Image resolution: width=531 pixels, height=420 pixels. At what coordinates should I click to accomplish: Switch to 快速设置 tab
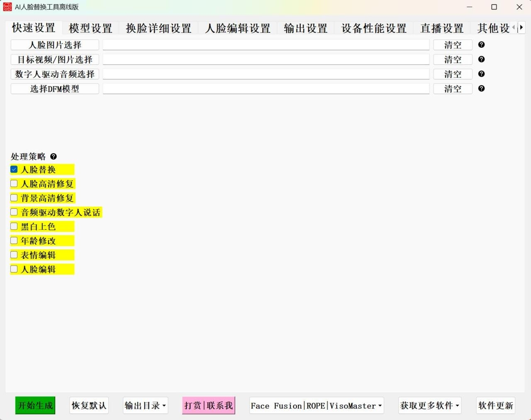click(34, 28)
